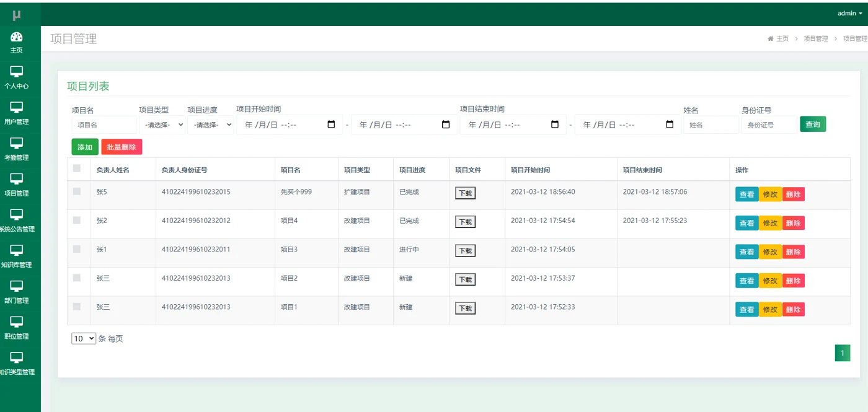Check the row checkbox for 张5
Image resolution: width=868 pixels, height=412 pixels.
click(77, 191)
